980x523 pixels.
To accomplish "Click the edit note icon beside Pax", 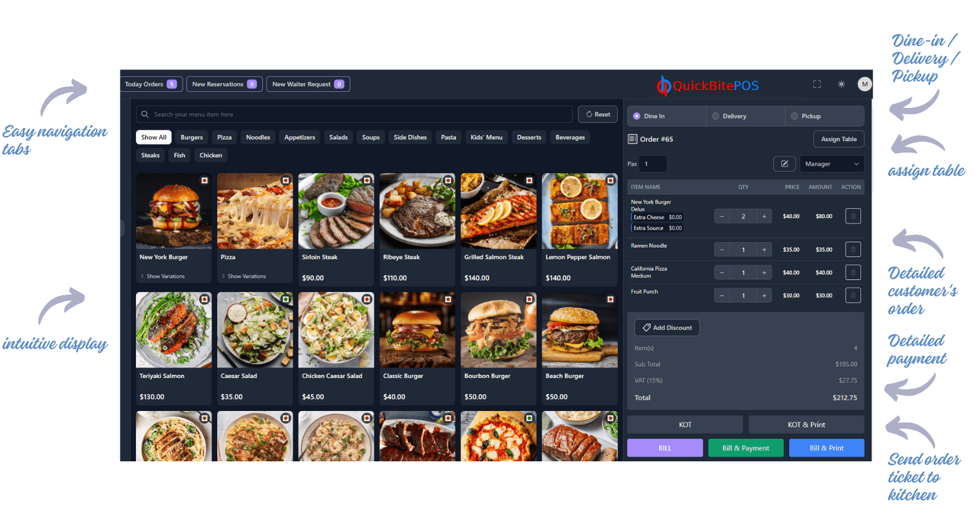I will pyautogui.click(x=784, y=164).
